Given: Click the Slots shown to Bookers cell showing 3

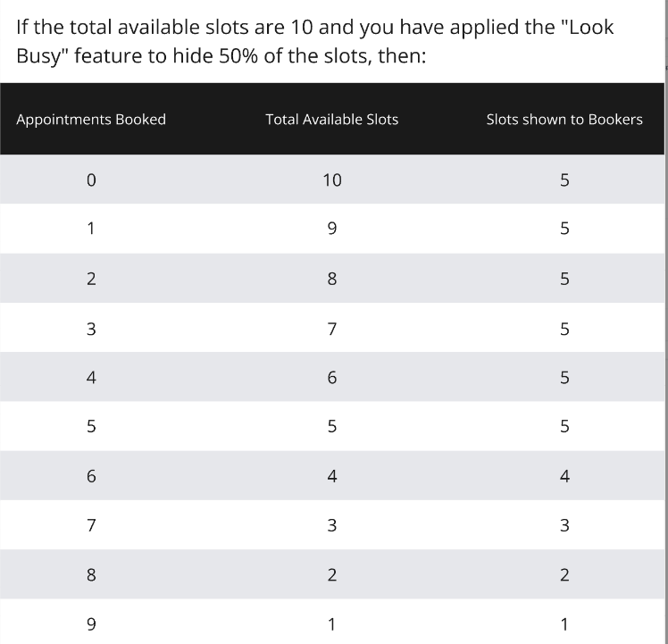Looking at the screenshot, I should pyautogui.click(x=564, y=525).
